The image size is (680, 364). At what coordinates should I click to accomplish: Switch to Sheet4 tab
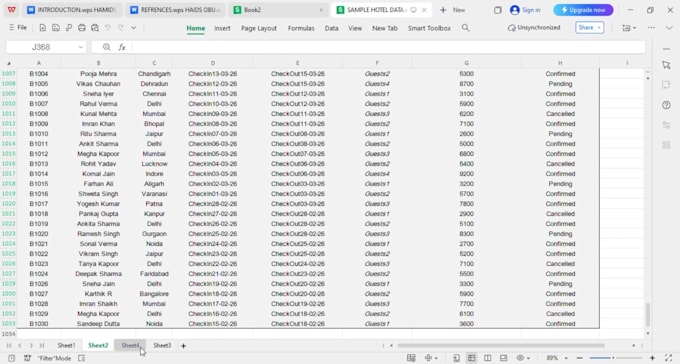(130, 345)
